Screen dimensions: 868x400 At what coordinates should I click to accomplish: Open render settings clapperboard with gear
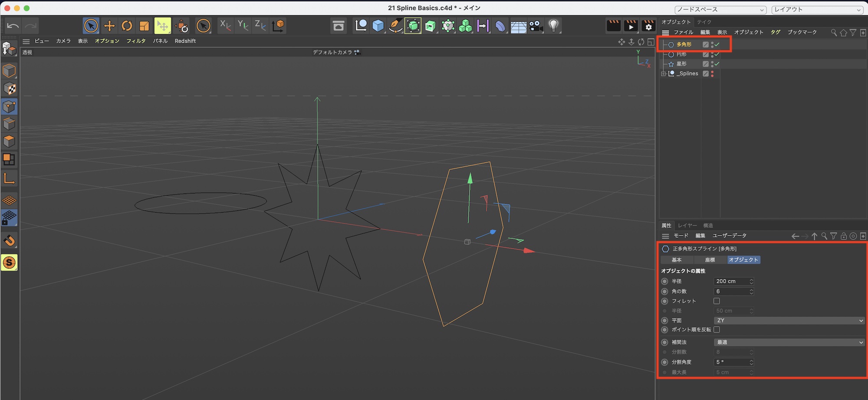[648, 26]
